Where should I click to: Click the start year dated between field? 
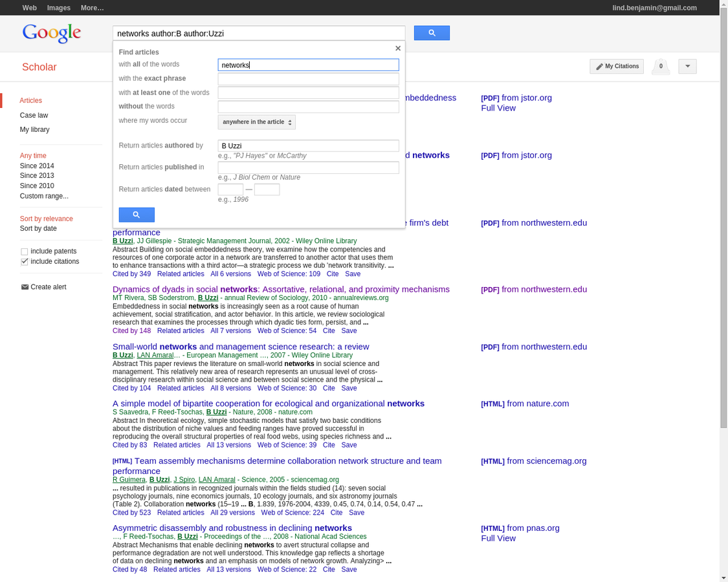tap(230, 189)
